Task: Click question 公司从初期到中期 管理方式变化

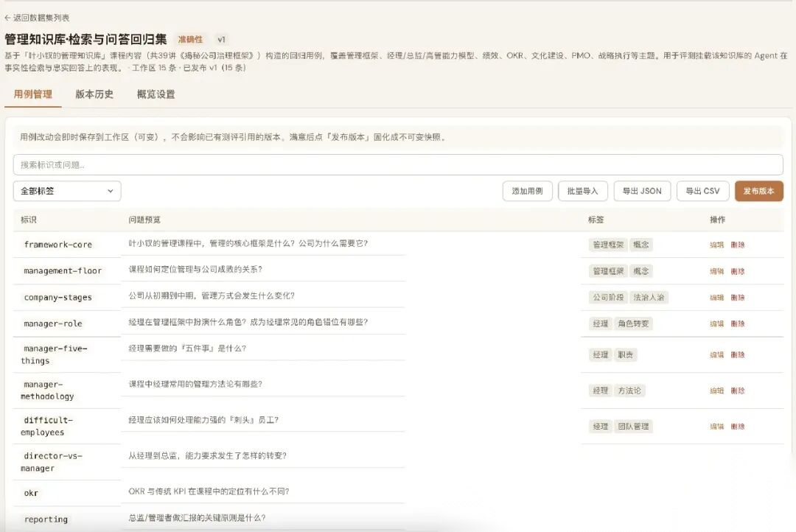Action: (212, 296)
